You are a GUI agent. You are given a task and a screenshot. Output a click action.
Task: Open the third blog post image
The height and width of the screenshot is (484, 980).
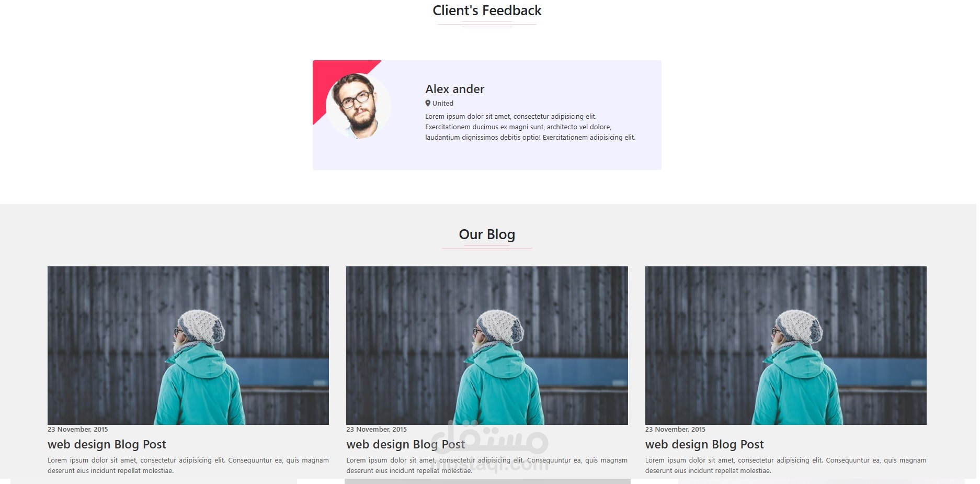(785, 345)
